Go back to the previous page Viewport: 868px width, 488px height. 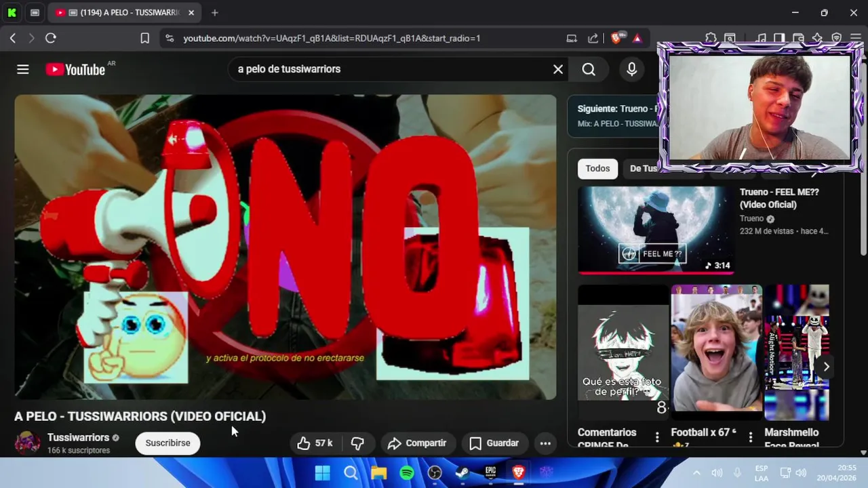click(x=13, y=38)
